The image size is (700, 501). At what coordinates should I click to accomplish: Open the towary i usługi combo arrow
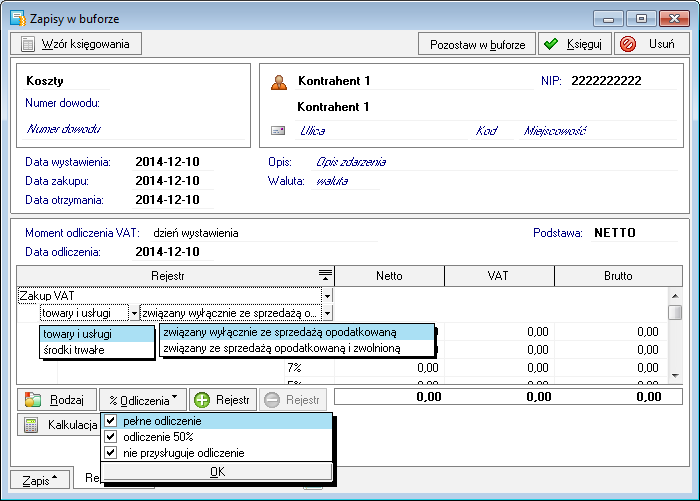134,313
